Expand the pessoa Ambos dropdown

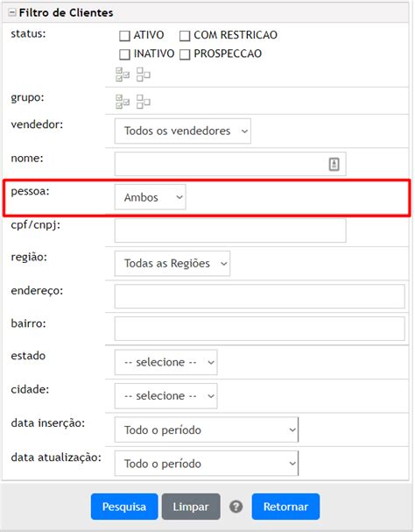tap(151, 197)
